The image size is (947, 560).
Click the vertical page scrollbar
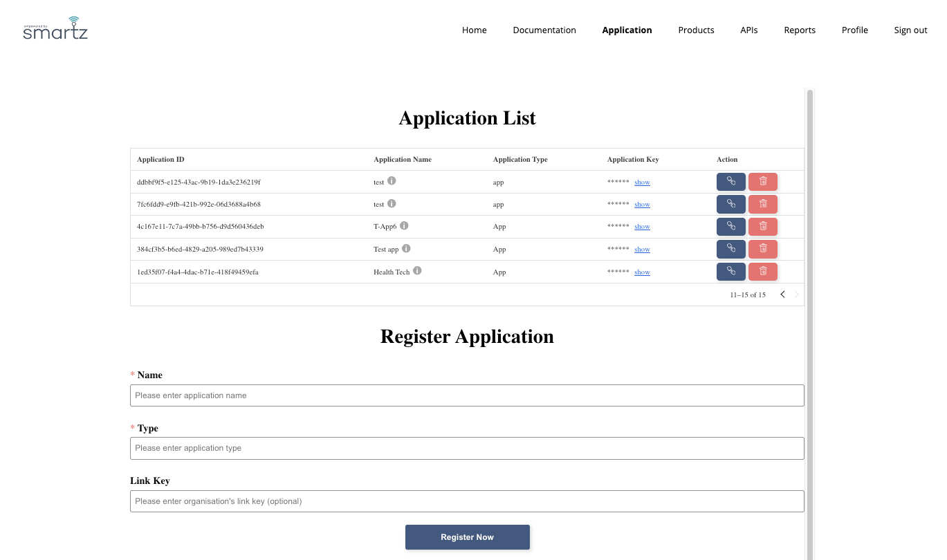click(809, 311)
